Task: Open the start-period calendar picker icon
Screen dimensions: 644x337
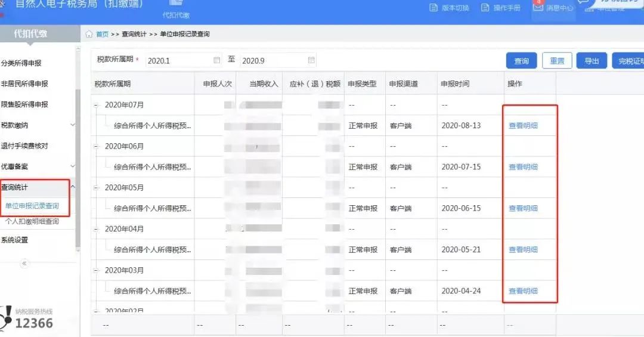Action: click(217, 60)
